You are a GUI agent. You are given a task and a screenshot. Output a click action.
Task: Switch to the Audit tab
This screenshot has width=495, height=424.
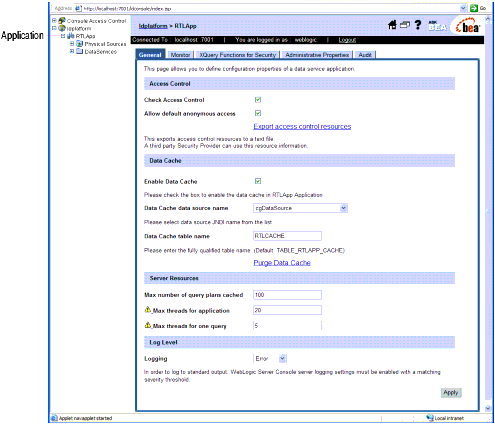click(x=365, y=55)
